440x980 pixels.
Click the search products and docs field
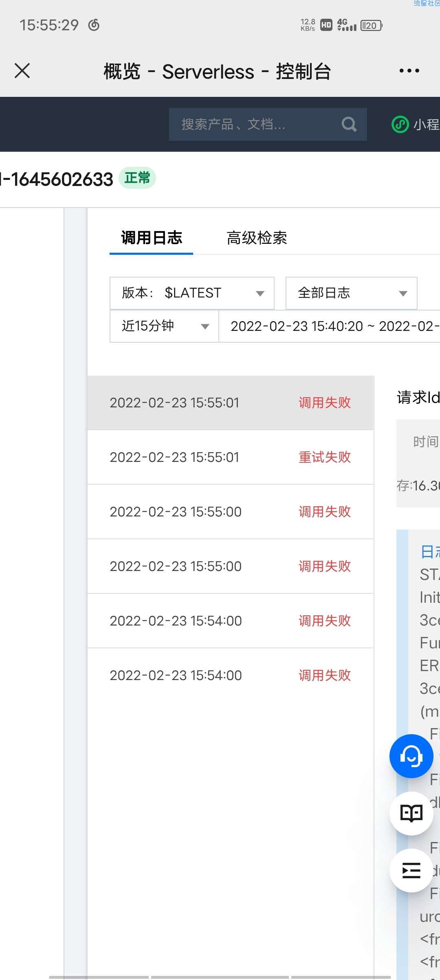click(x=268, y=125)
